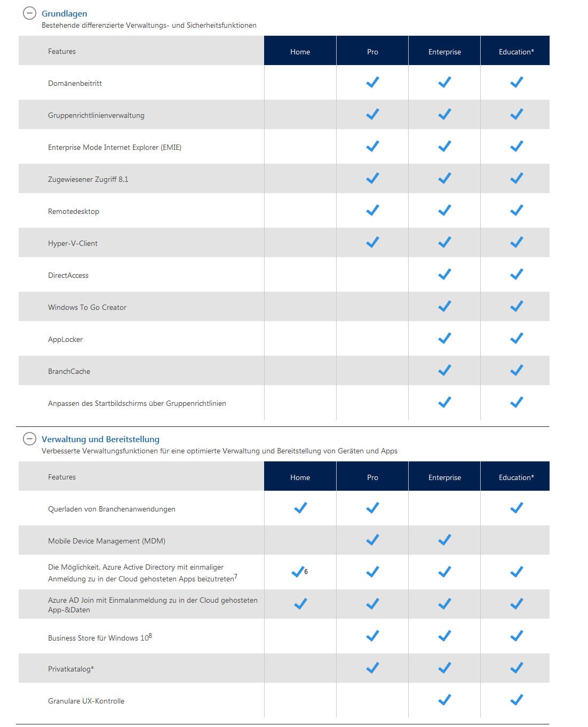Screen dimensions: 588x727
Task: Select the Pro checkmark for Remotedesktop
Action: click(x=372, y=210)
